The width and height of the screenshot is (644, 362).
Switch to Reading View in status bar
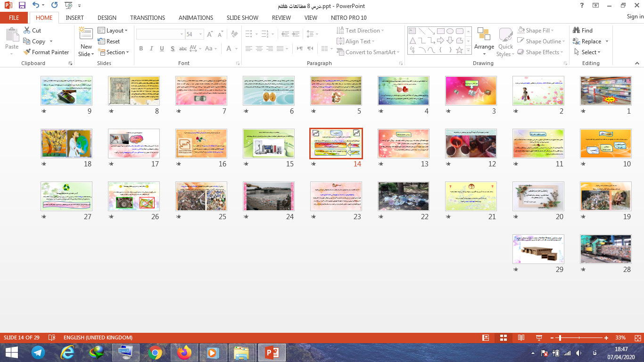[521, 337]
